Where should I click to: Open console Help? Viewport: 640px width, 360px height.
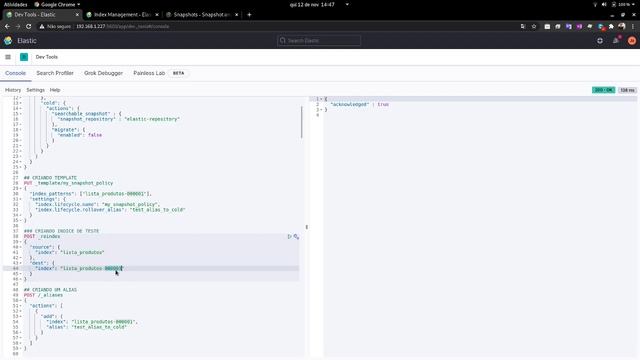(55, 90)
